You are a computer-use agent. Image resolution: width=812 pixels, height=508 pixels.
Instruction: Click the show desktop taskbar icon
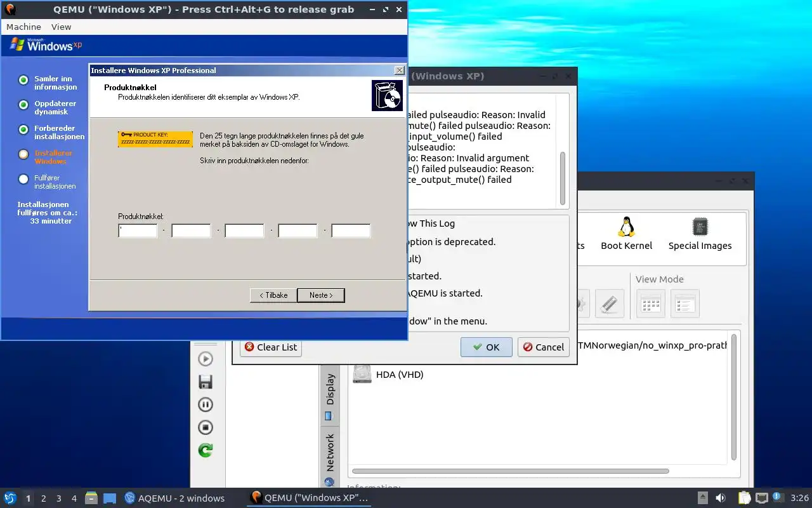coord(110,498)
